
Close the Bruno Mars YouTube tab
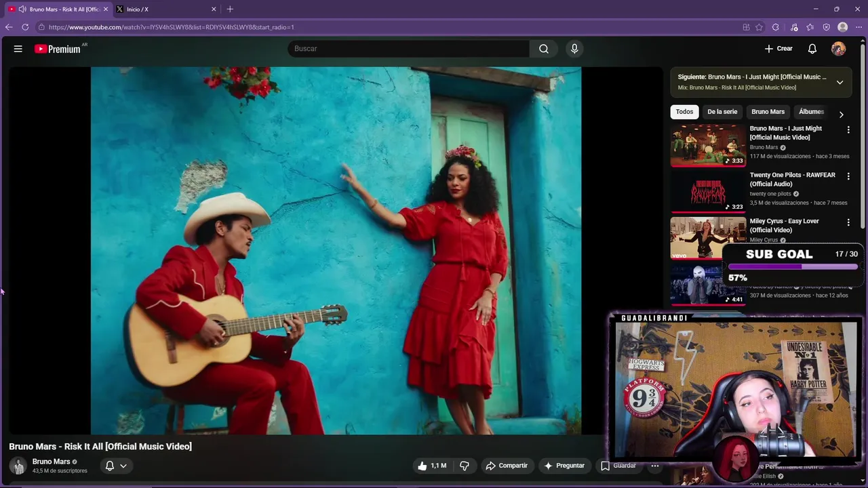[x=106, y=9]
